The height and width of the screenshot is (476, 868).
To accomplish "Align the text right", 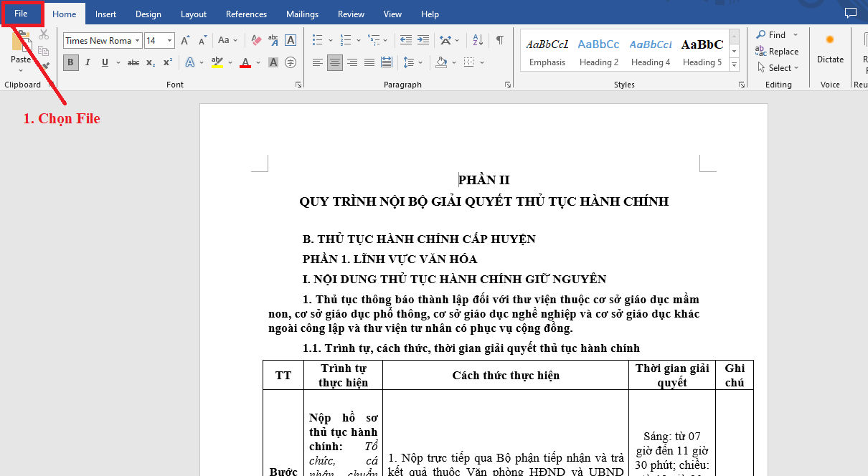I will (x=352, y=62).
